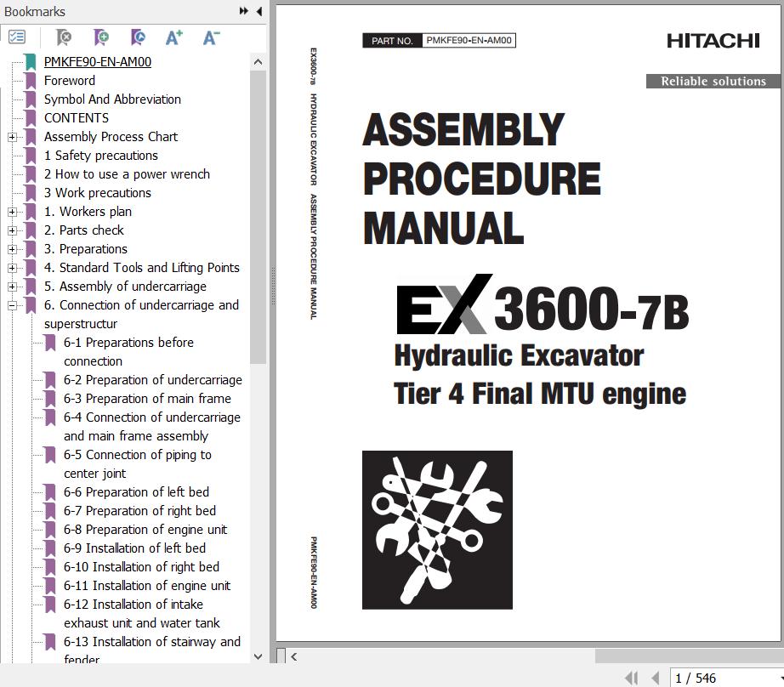
Task: Expand 4. Standard Tools and Lifting Points
Action: [13, 268]
